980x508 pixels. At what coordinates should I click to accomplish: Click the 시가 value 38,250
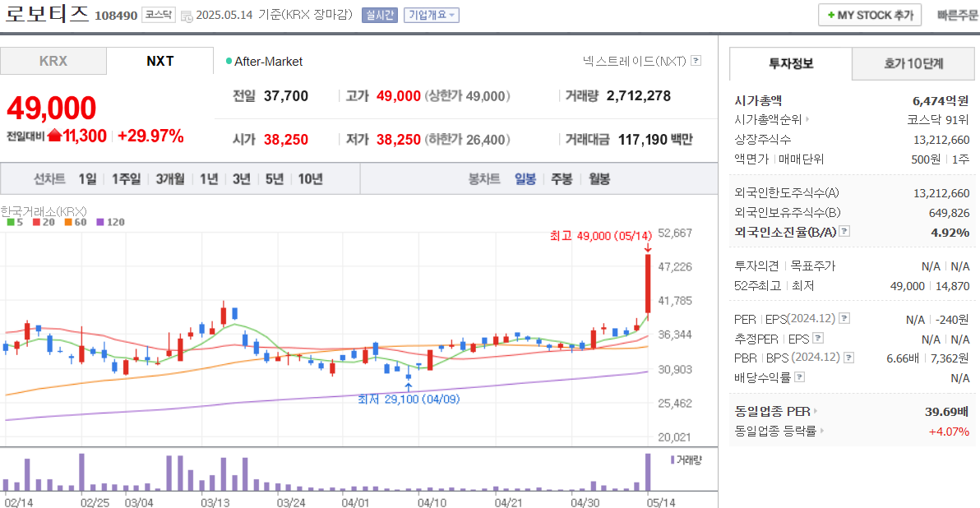[285, 140]
